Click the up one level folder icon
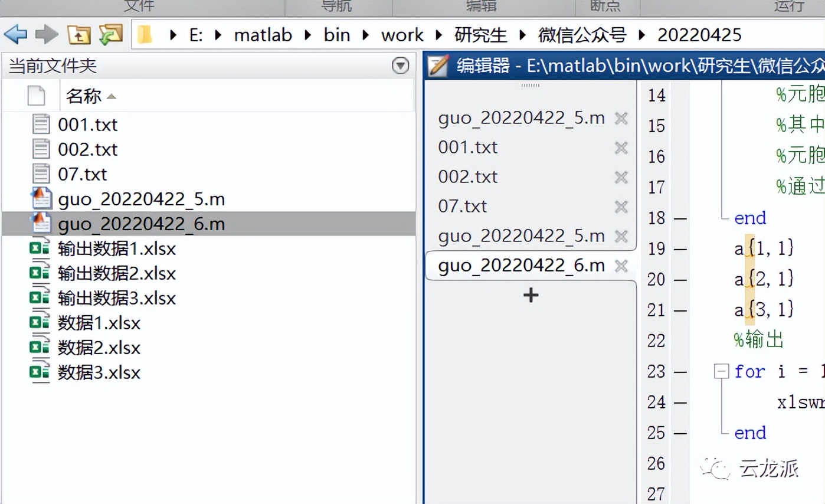This screenshot has height=504, width=825. click(x=80, y=34)
